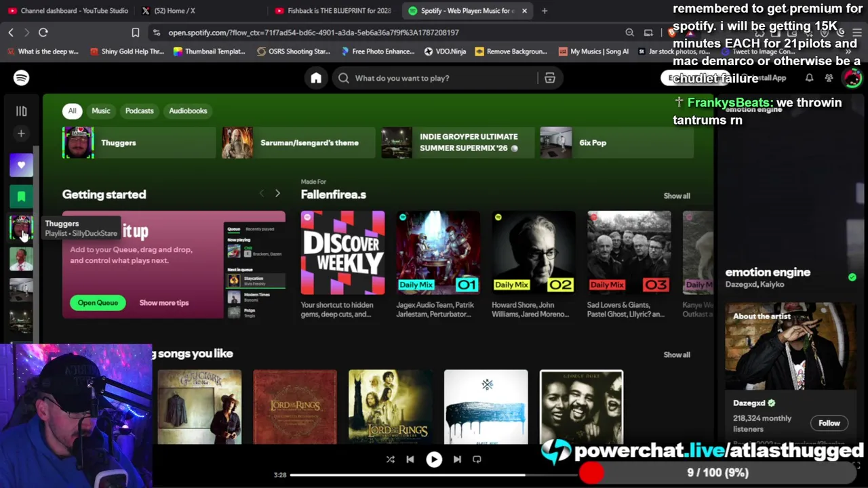Open 'Free Photo Enhance...' bookmark
The image size is (868, 488).
click(377, 52)
